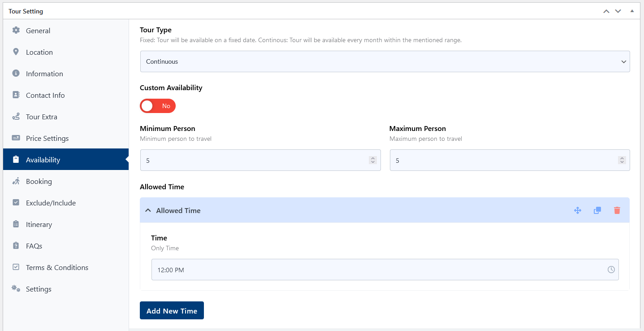
Task: Move Tour Setting panel down with arrow
Action: click(618, 11)
